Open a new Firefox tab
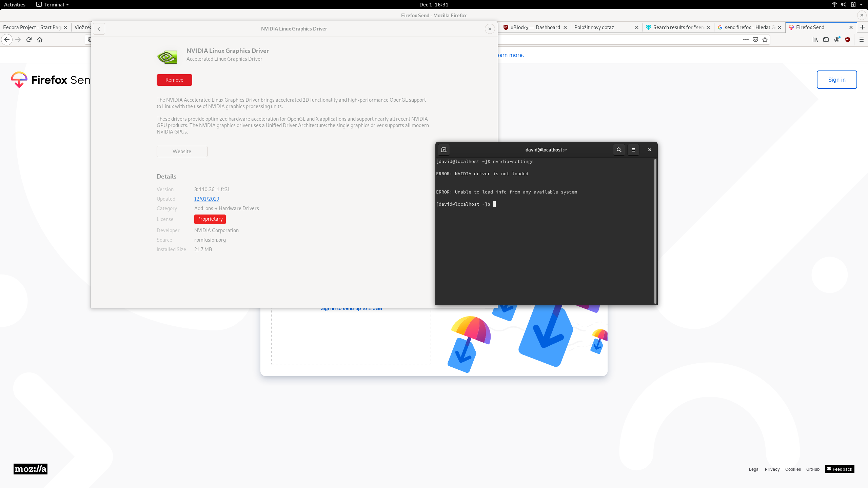Viewport: 868px width, 488px height. (x=863, y=27)
